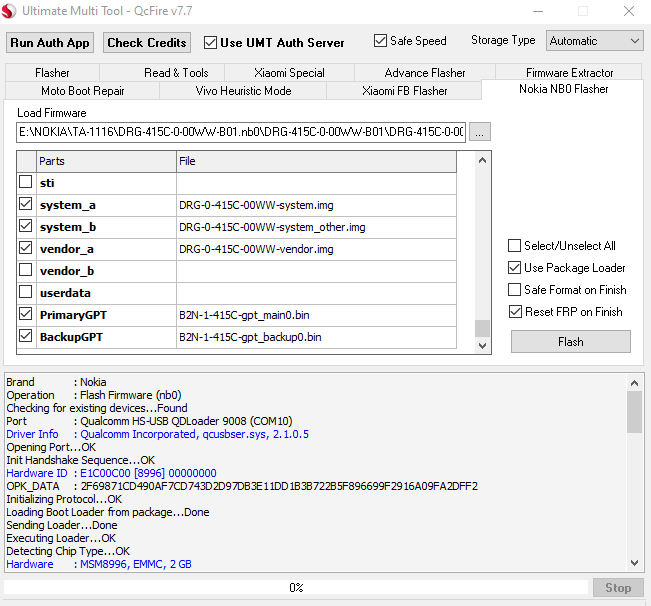
Task: Click the Driver Info log line
Action: [157, 434]
